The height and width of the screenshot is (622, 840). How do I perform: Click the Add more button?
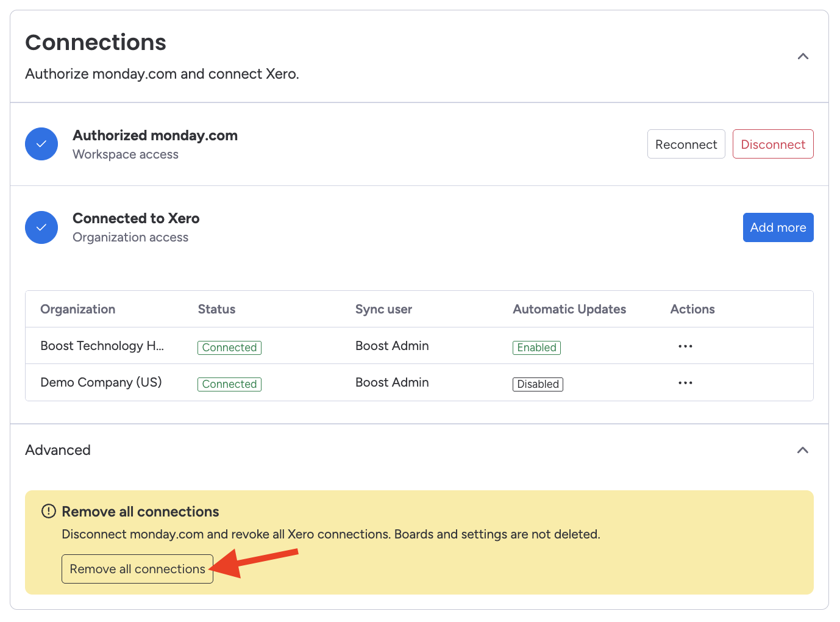778,227
